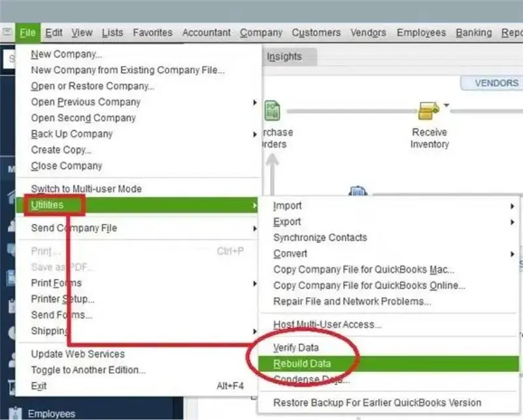Image resolution: width=523 pixels, height=420 pixels.
Task: Choose Repair File and Network Problems...
Action: tap(390, 302)
